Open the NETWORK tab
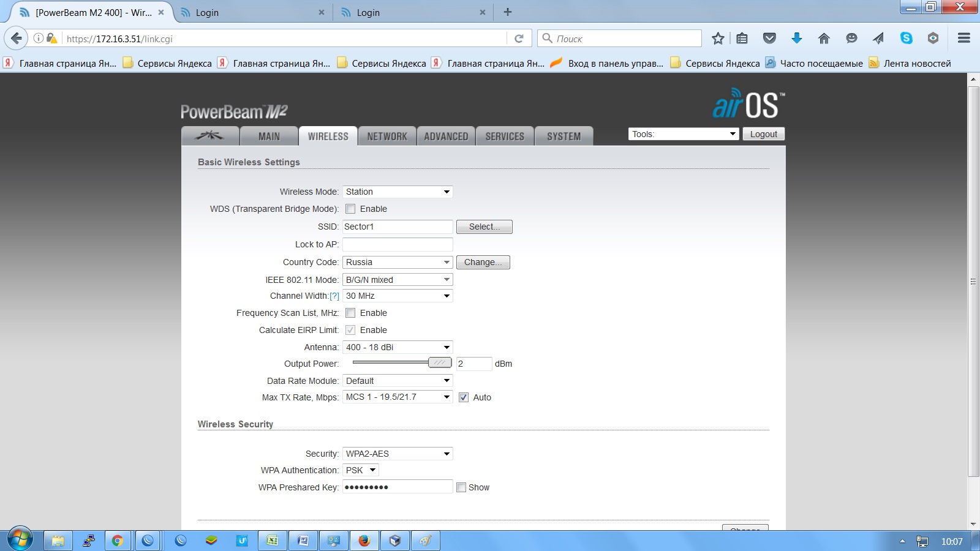This screenshot has height=551, width=980. (x=387, y=137)
